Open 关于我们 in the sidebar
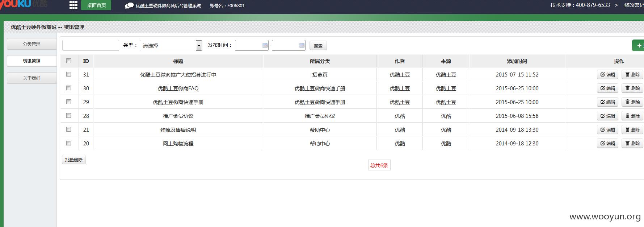 [x=32, y=78]
